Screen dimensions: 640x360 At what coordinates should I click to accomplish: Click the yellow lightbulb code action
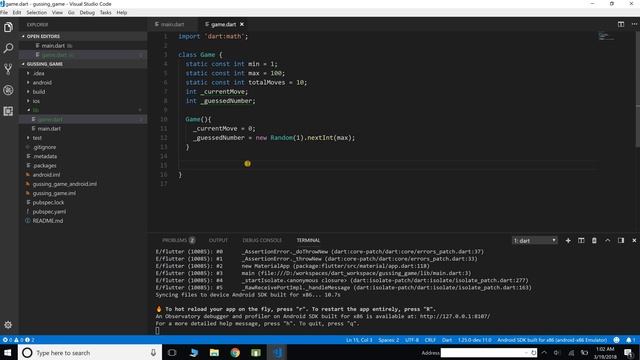click(x=247, y=164)
